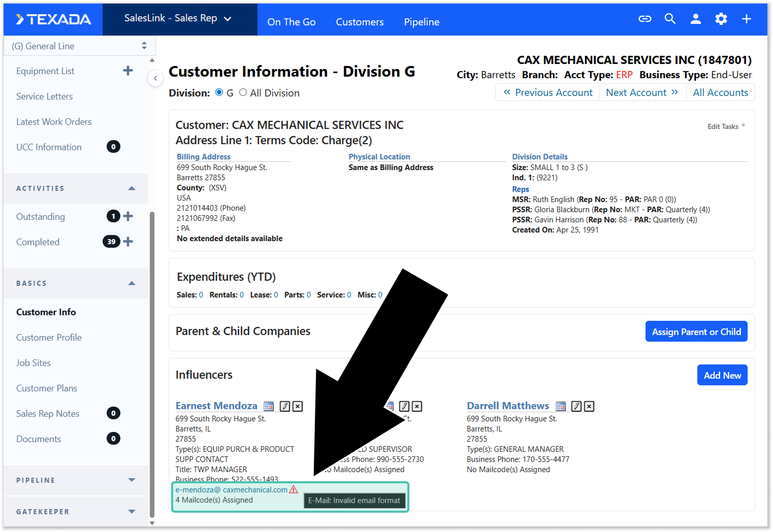Click edit icon beside Earnest Mendoza
Screen dimensions: 773x532
click(285, 407)
